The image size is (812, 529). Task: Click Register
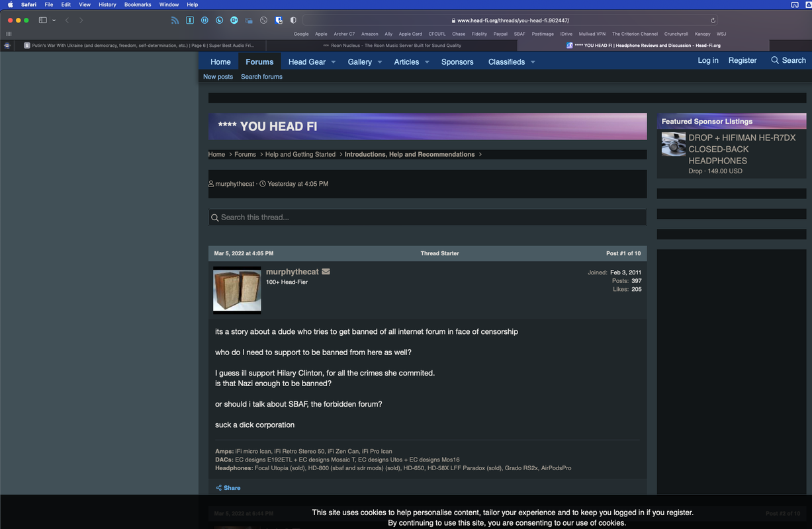point(743,60)
